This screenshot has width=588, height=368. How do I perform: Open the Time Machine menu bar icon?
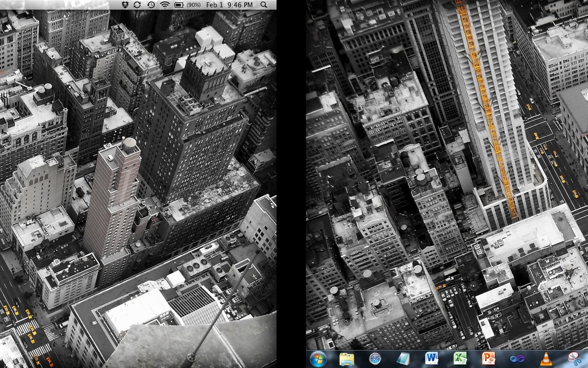coord(151,5)
